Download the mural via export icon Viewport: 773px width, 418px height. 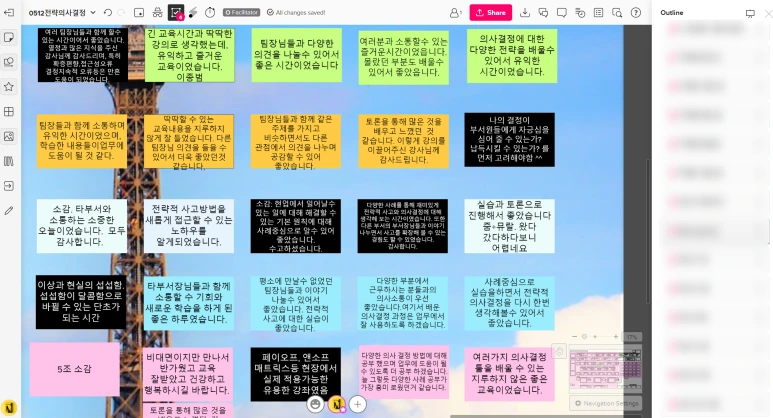(x=525, y=13)
